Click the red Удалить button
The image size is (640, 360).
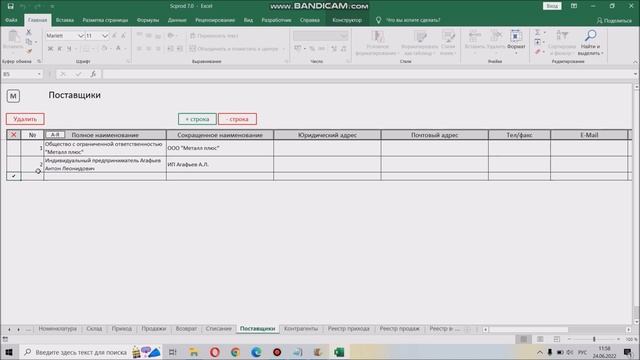click(25, 119)
